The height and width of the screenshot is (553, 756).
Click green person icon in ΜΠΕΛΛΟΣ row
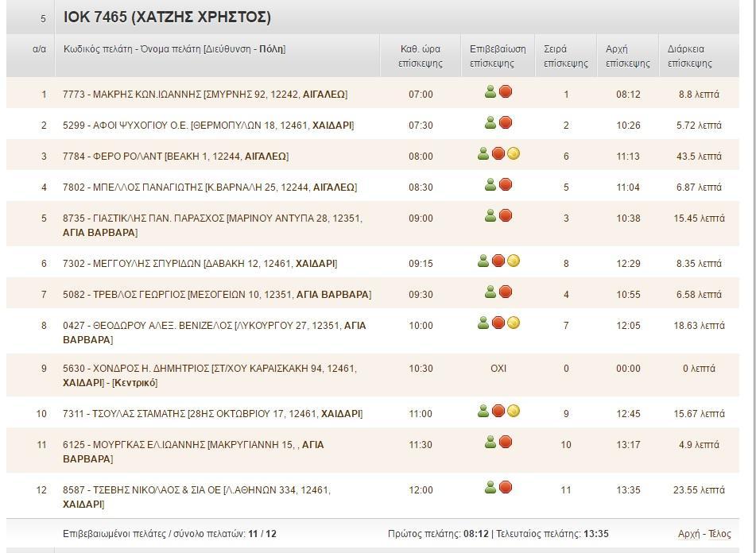pos(490,184)
